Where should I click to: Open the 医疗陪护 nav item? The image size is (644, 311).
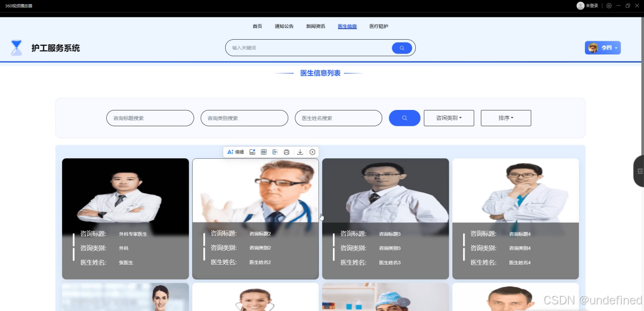click(x=379, y=26)
